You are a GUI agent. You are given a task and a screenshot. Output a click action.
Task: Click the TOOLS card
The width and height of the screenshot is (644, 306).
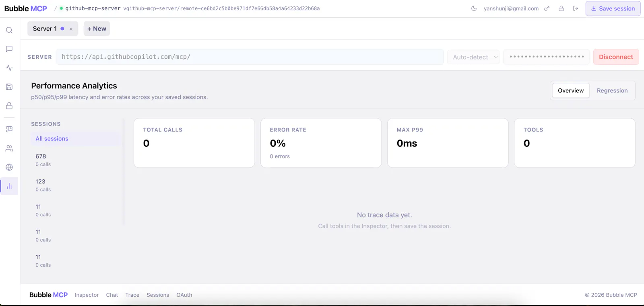574,143
